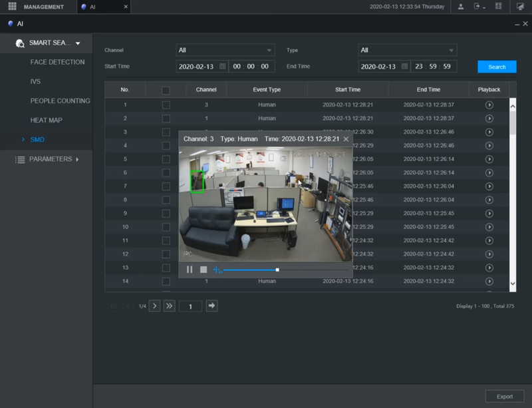This screenshot has width=532, height=408.
Task: Jump to last results page
Action: click(x=169, y=306)
